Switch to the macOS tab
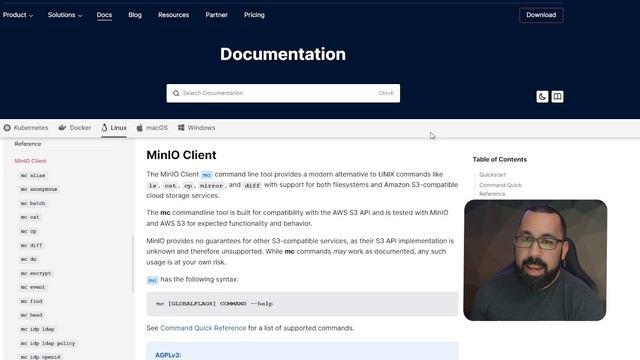The width and height of the screenshot is (640, 360). [152, 128]
